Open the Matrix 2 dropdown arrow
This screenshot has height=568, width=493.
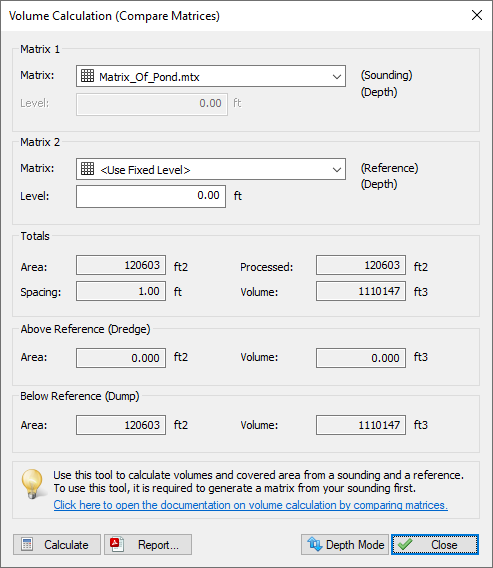pos(337,169)
